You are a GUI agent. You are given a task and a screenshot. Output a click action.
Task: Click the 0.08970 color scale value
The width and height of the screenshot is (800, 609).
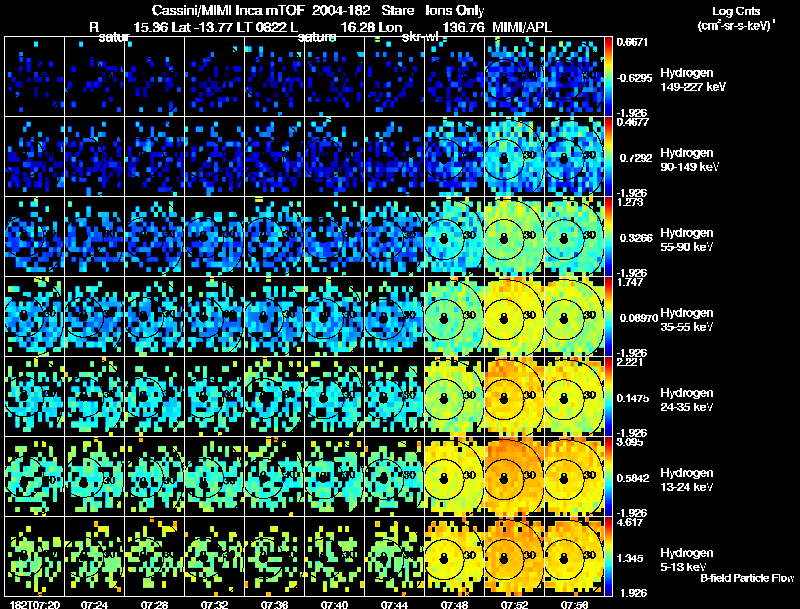point(639,318)
